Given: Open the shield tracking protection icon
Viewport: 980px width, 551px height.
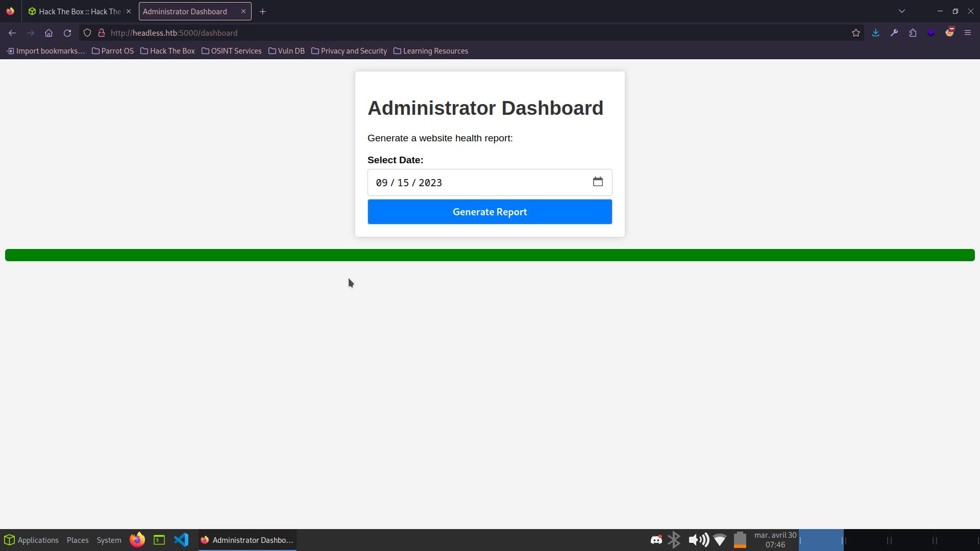Looking at the screenshot, I should [87, 33].
